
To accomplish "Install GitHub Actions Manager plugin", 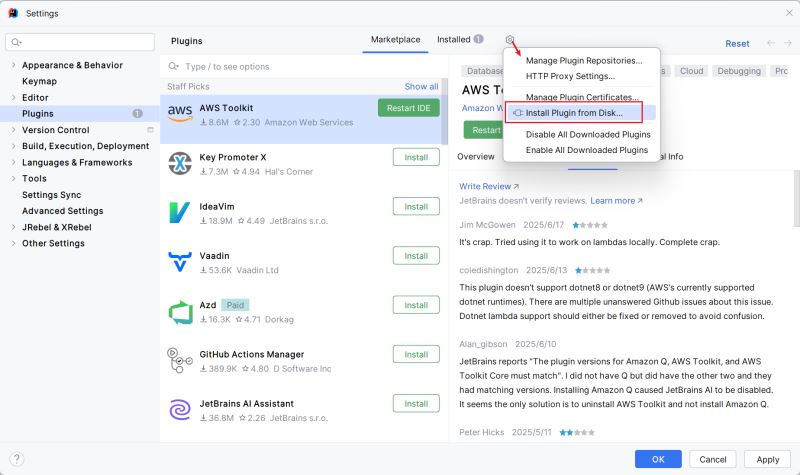I will click(x=416, y=354).
